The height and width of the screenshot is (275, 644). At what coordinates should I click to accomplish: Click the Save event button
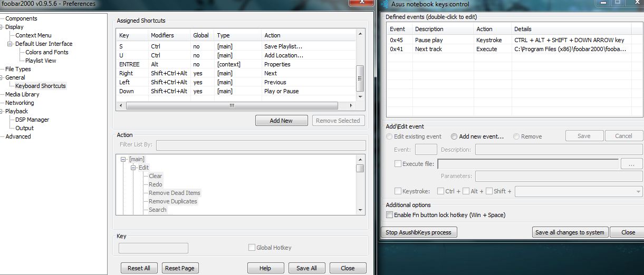[x=584, y=136]
